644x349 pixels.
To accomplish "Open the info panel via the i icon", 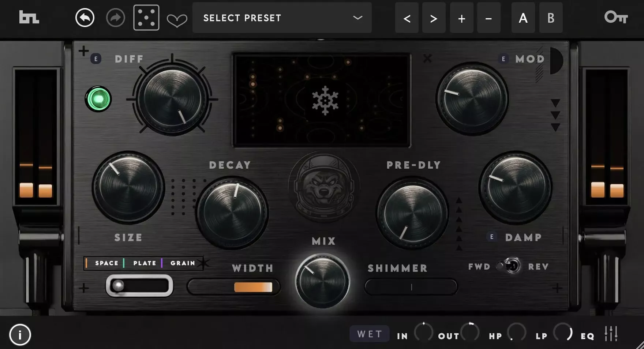I will 20,334.
